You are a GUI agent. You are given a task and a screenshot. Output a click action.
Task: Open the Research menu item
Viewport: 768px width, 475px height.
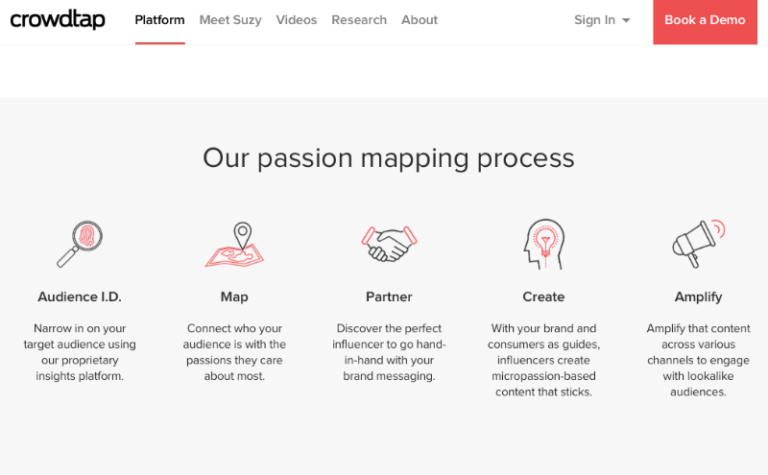359,20
